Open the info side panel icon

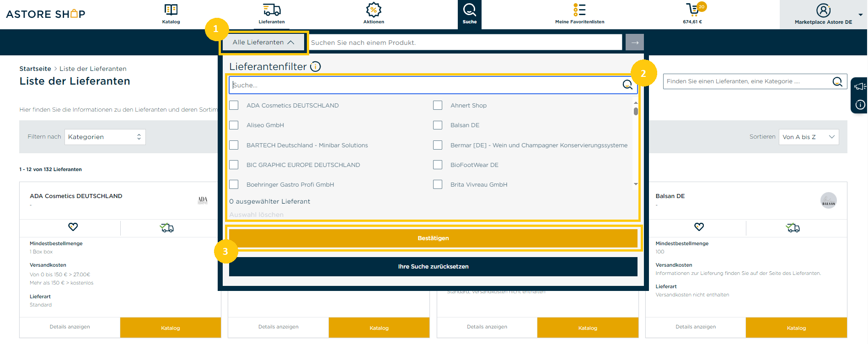[x=860, y=105]
